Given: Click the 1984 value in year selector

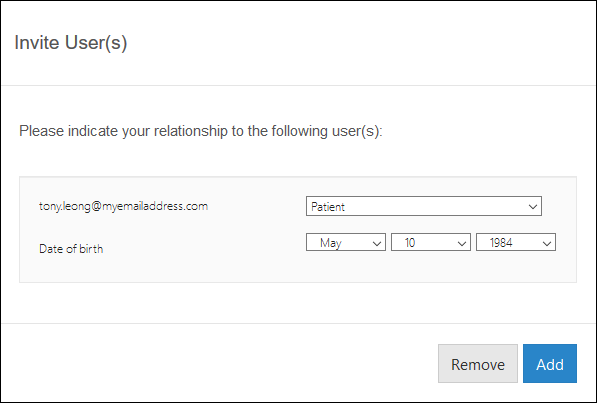Looking at the screenshot, I should pos(501,243).
